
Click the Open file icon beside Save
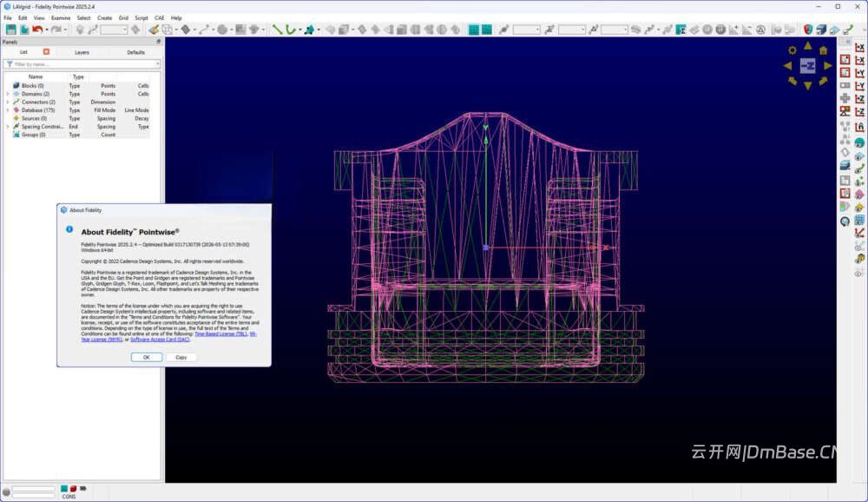pyautogui.click(x=24, y=30)
